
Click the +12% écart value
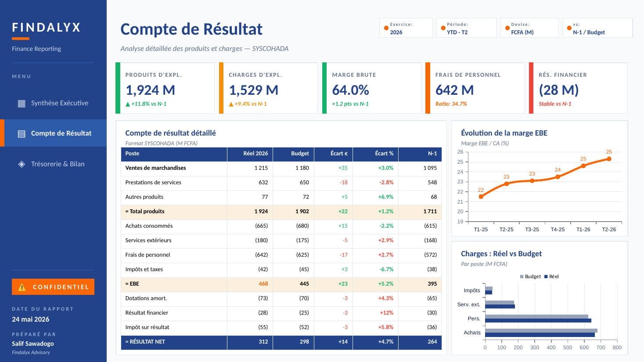[386, 313]
